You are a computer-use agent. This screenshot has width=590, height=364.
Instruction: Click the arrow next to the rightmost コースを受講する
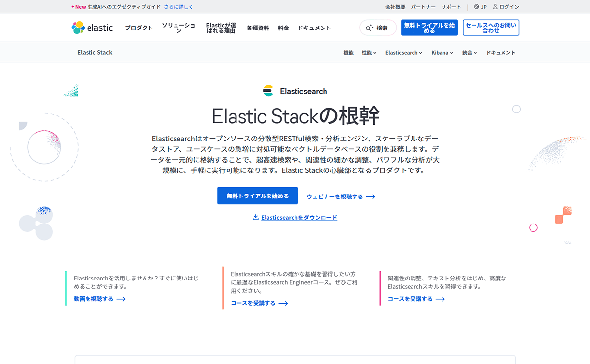[441, 299]
